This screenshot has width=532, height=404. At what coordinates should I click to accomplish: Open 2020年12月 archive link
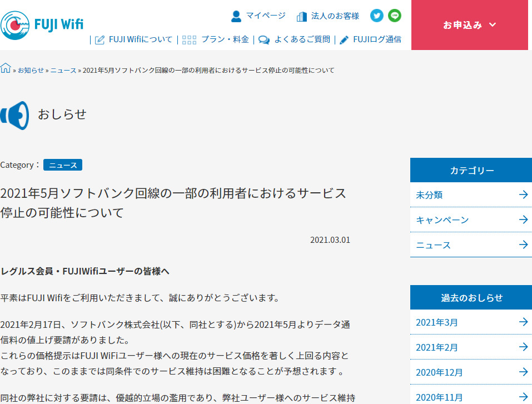tap(439, 372)
